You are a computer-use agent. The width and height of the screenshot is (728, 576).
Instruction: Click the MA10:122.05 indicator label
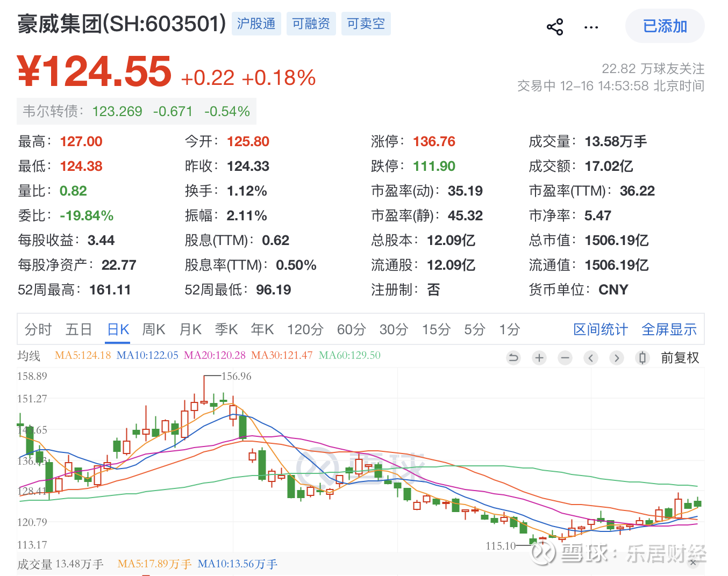tap(147, 355)
